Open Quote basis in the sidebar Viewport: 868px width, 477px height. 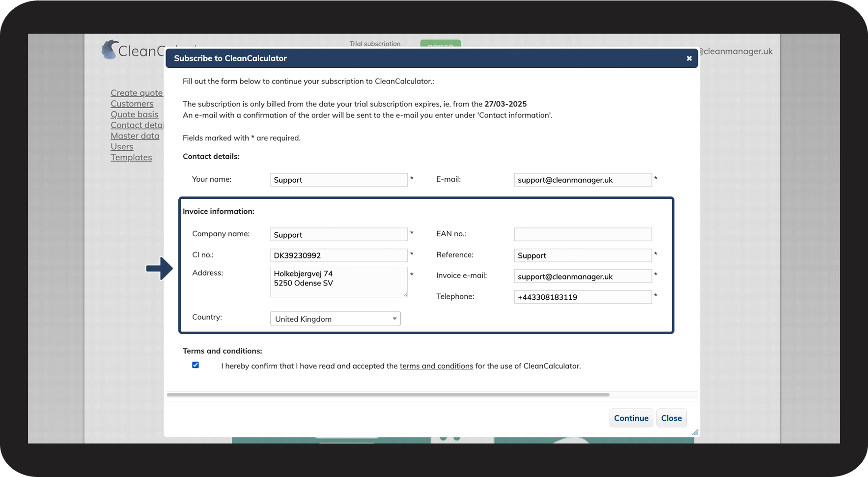tap(135, 114)
